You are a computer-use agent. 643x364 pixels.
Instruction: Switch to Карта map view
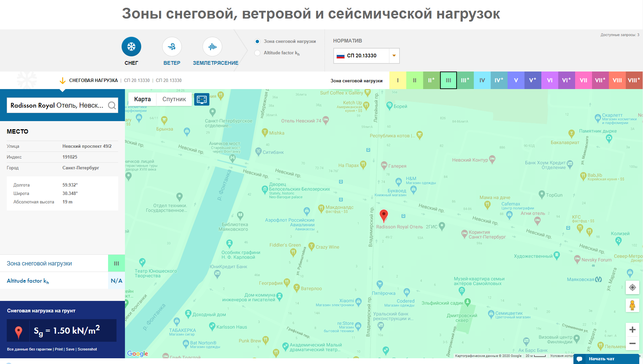pos(142,99)
